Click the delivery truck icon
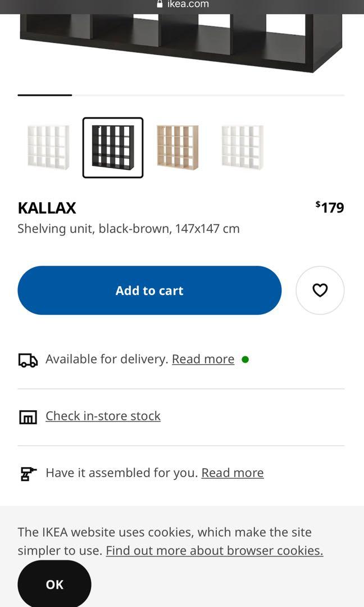 (x=28, y=359)
